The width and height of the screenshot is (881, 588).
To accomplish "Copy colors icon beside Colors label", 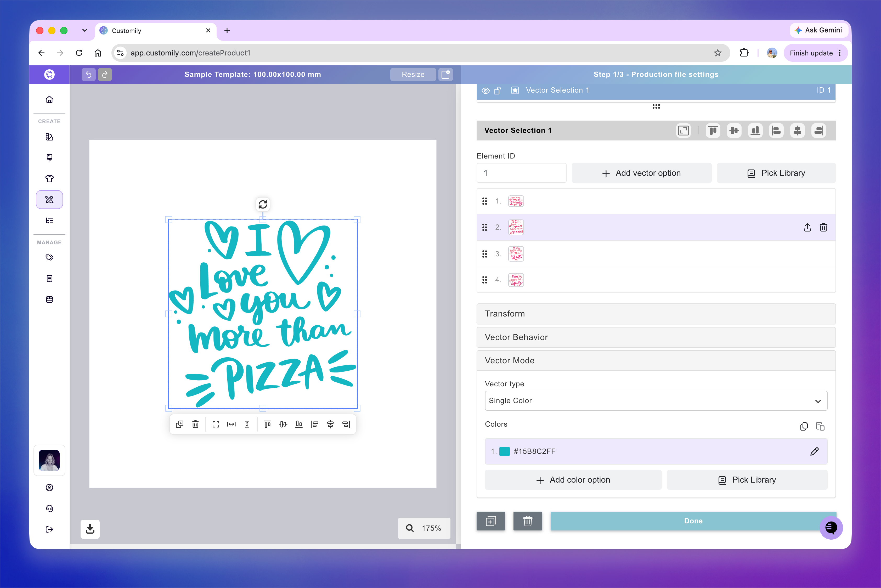I will click(804, 426).
